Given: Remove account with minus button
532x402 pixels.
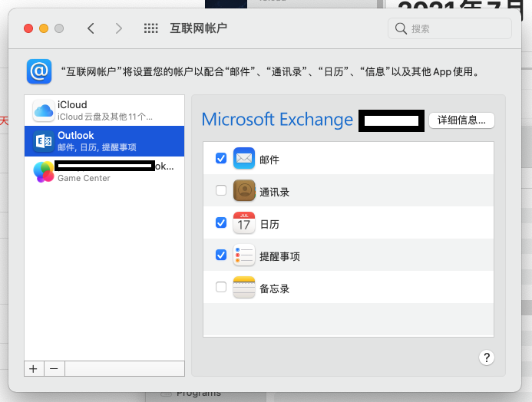Looking at the screenshot, I should click(54, 369).
